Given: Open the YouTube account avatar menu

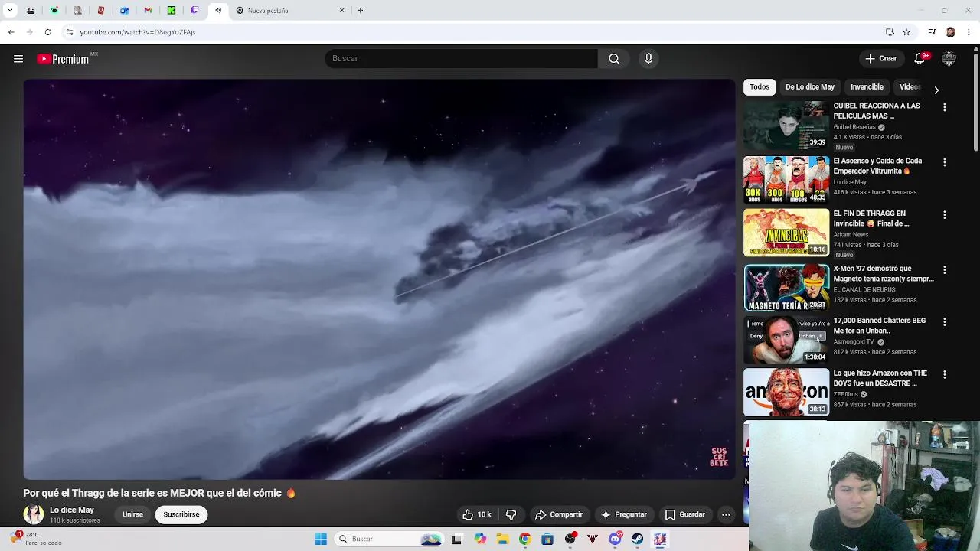Looking at the screenshot, I should click(x=949, y=59).
